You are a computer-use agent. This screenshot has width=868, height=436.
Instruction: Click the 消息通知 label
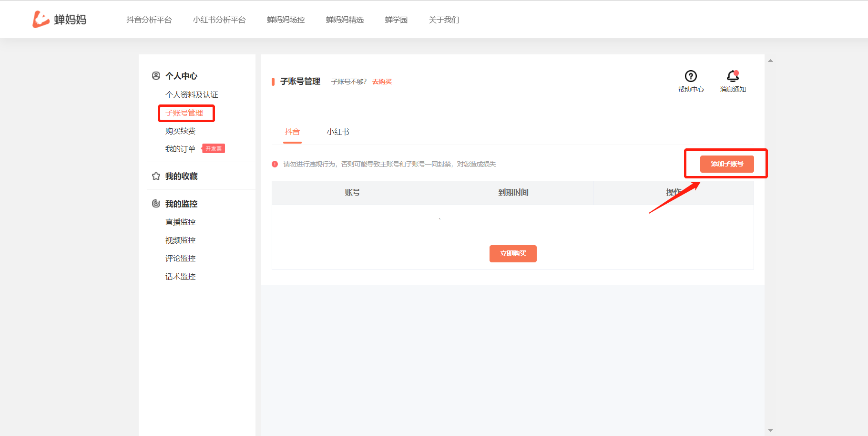(733, 89)
